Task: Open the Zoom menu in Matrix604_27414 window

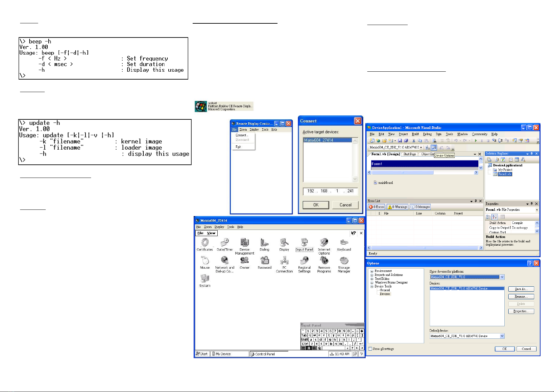Action: pyautogui.click(x=208, y=227)
